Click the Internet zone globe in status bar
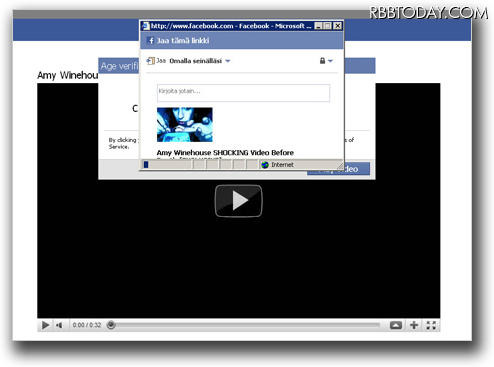Image resolution: width=494 pixels, height=367 pixels. pyautogui.click(x=265, y=165)
